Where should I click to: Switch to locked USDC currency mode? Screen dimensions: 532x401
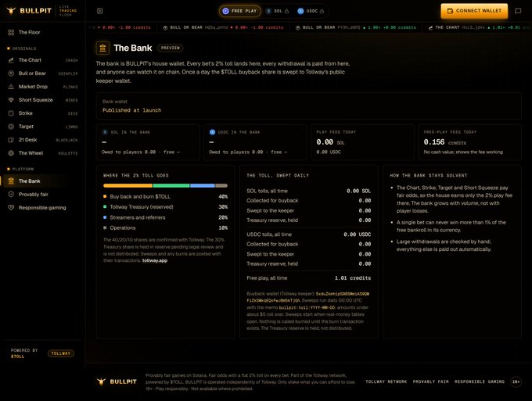pyautogui.click(x=311, y=11)
